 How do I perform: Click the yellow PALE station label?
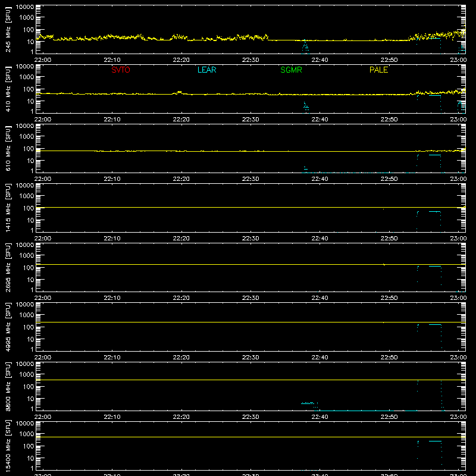pyautogui.click(x=378, y=70)
